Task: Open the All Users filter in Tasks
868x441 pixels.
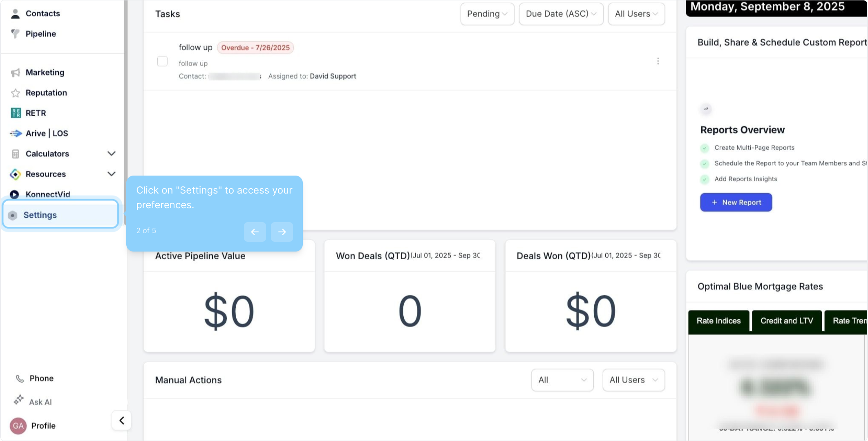Action: [x=636, y=14]
